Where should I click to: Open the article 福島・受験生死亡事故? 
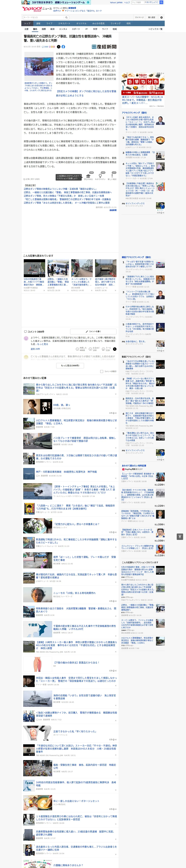(84, 766)
